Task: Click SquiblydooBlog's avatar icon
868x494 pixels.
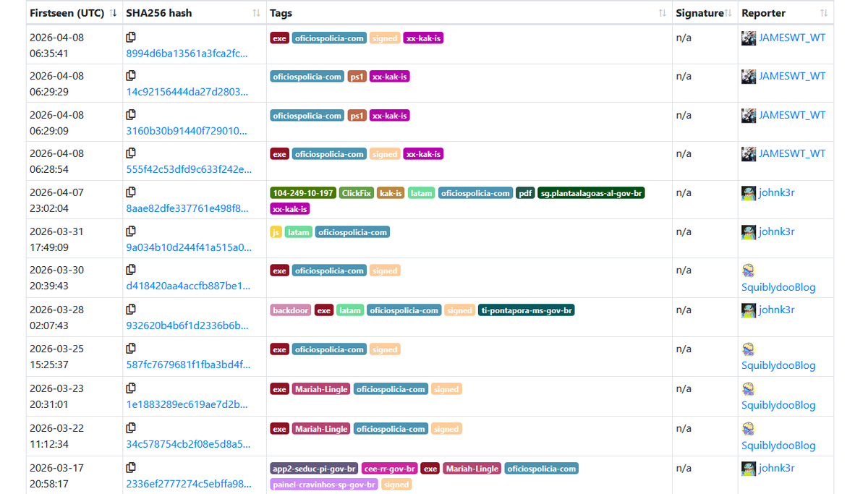Action: point(748,266)
